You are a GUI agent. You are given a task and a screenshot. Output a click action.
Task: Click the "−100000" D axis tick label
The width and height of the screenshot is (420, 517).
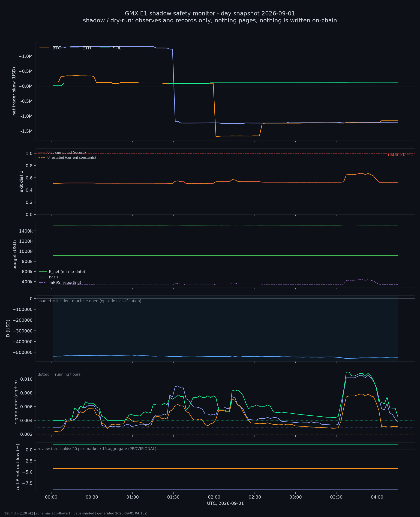click(23, 310)
